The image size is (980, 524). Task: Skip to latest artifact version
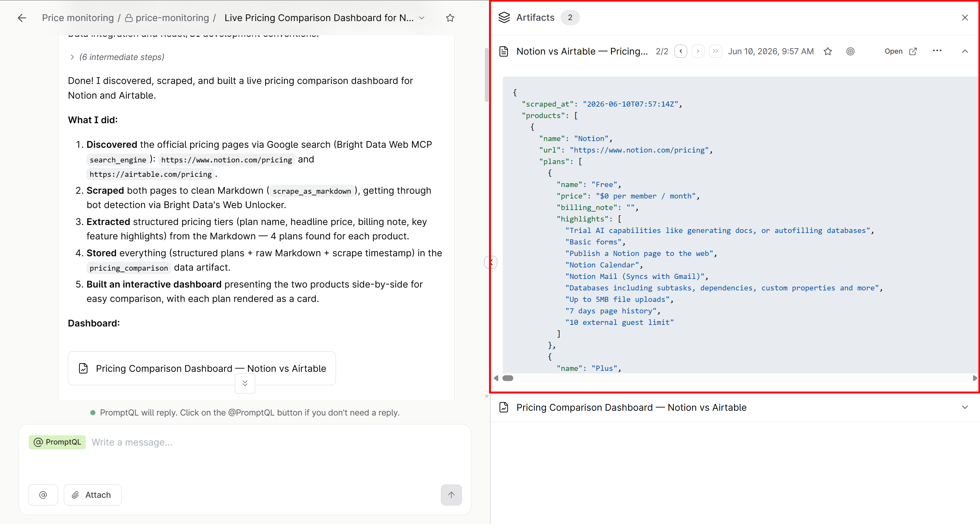pos(715,51)
